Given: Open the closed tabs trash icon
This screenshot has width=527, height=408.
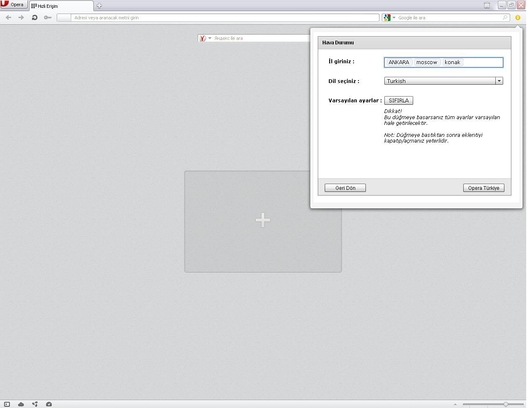Looking at the screenshot, I should 487,5.
